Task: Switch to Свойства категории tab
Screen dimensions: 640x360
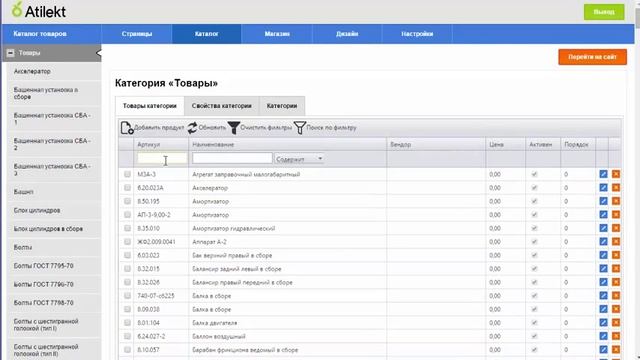Action: pos(222,106)
